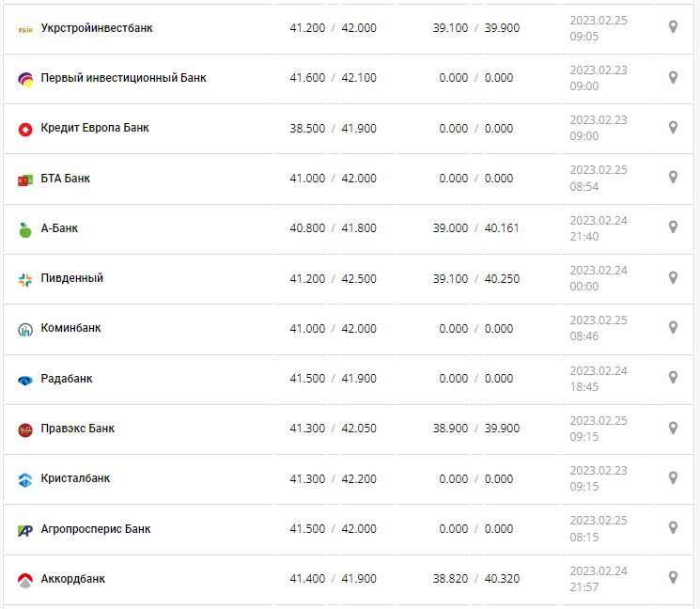Select the Правэкс Банк name link
The height and width of the screenshot is (609, 700).
(x=78, y=429)
